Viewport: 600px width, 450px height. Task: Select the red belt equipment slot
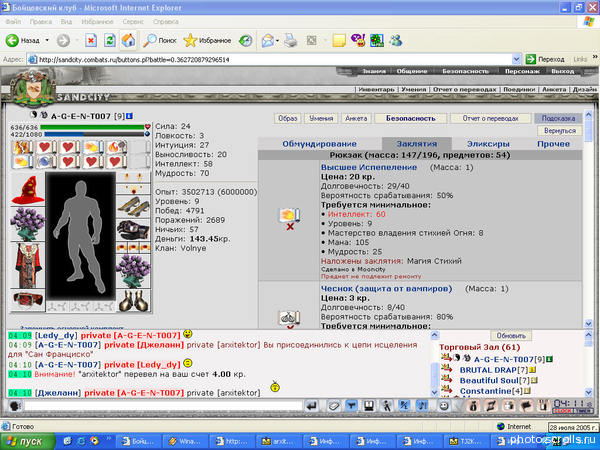point(28,299)
